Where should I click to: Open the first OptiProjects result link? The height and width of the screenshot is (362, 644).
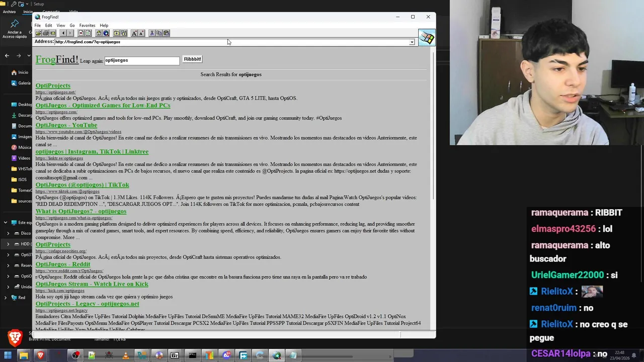[53, 85]
